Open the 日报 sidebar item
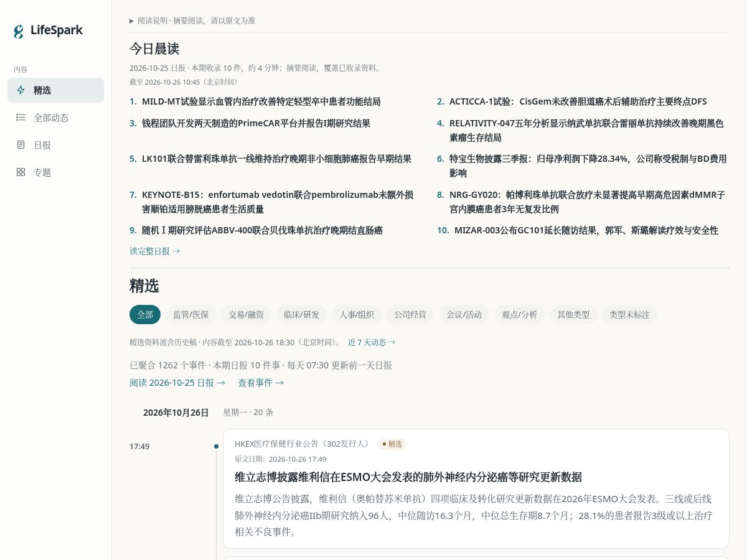 coord(55,145)
